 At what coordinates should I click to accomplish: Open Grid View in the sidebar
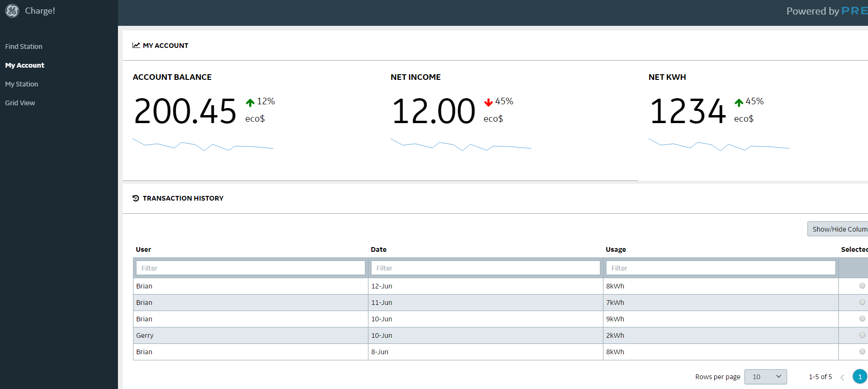(20, 103)
